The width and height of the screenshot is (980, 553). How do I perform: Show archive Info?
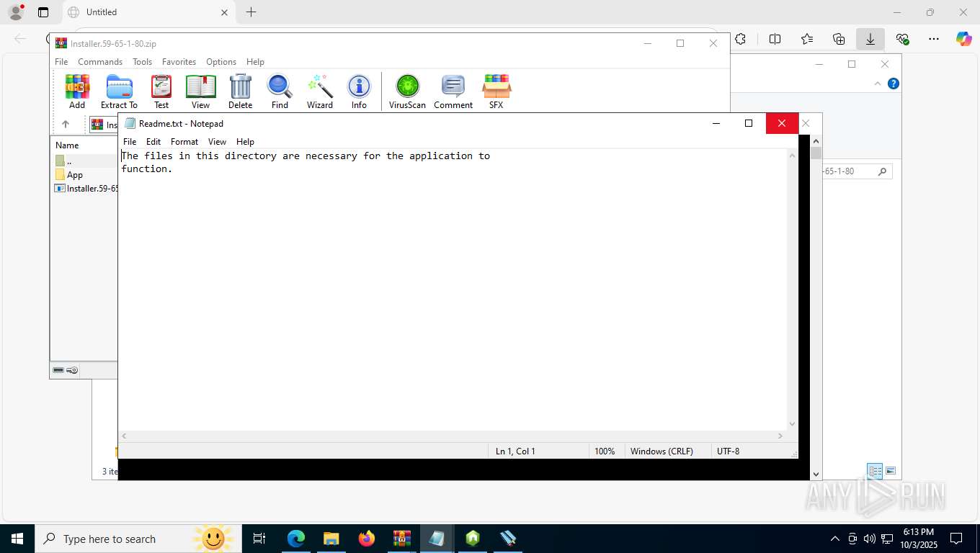359,91
